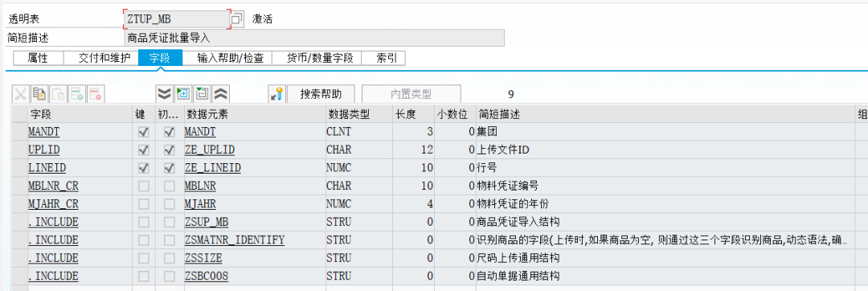Click length value 12 in UPLID row

coord(428,150)
